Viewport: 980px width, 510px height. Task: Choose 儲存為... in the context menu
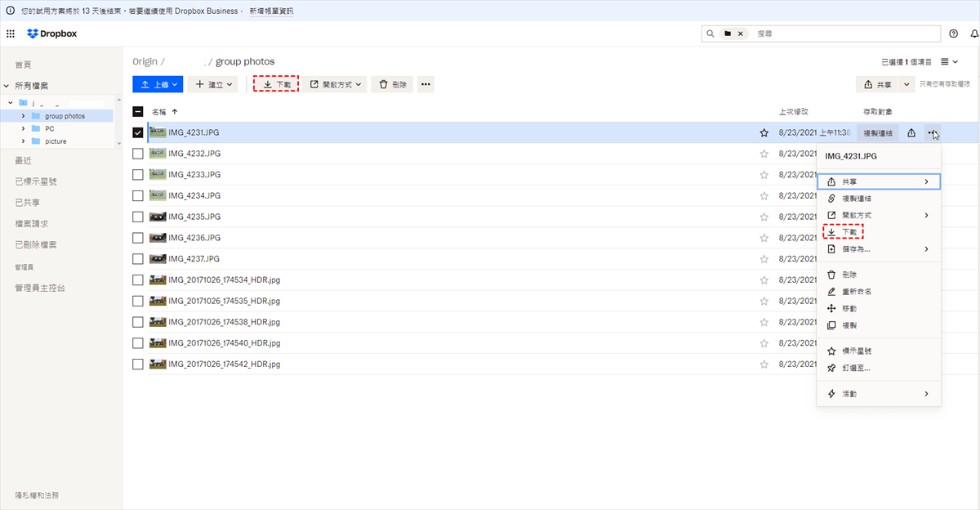tap(879, 248)
